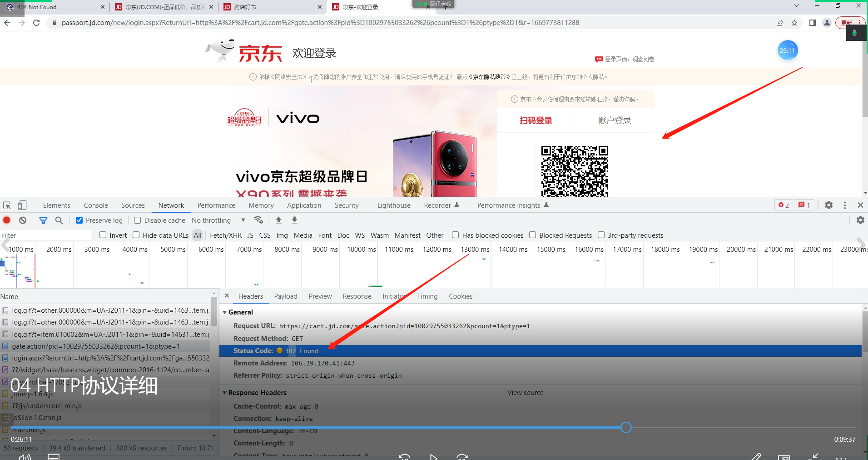Export the HAR file
This screenshot has height=460, width=868.
(294, 220)
